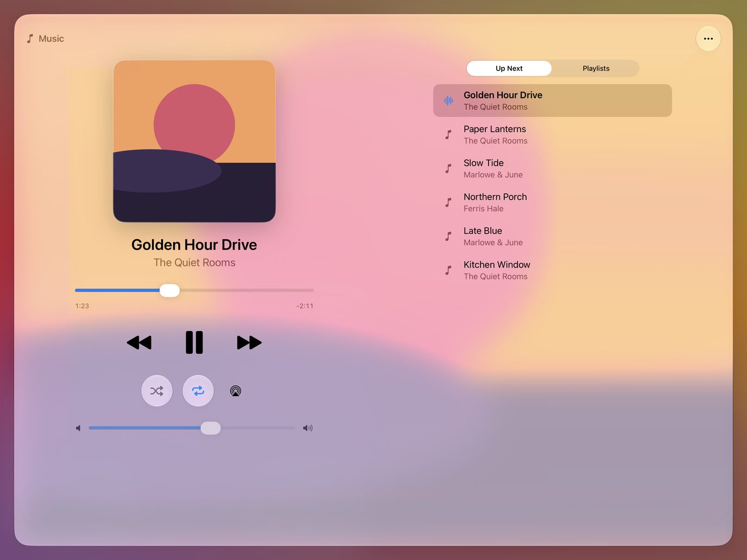Play Paper Lanterns from the queue
Screen dimensions: 747x560
click(553, 135)
